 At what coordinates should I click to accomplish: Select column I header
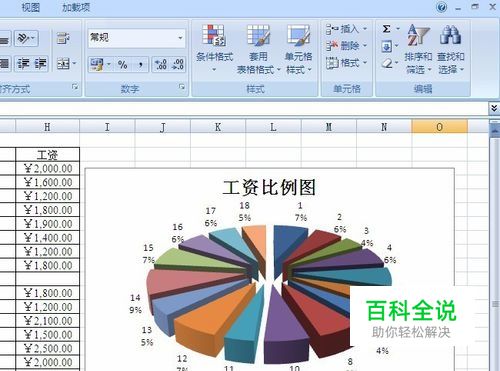107,127
